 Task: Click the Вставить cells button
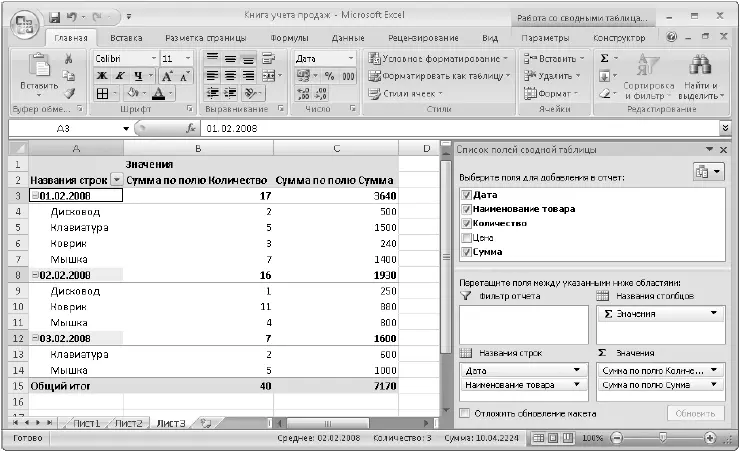pos(554,58)
